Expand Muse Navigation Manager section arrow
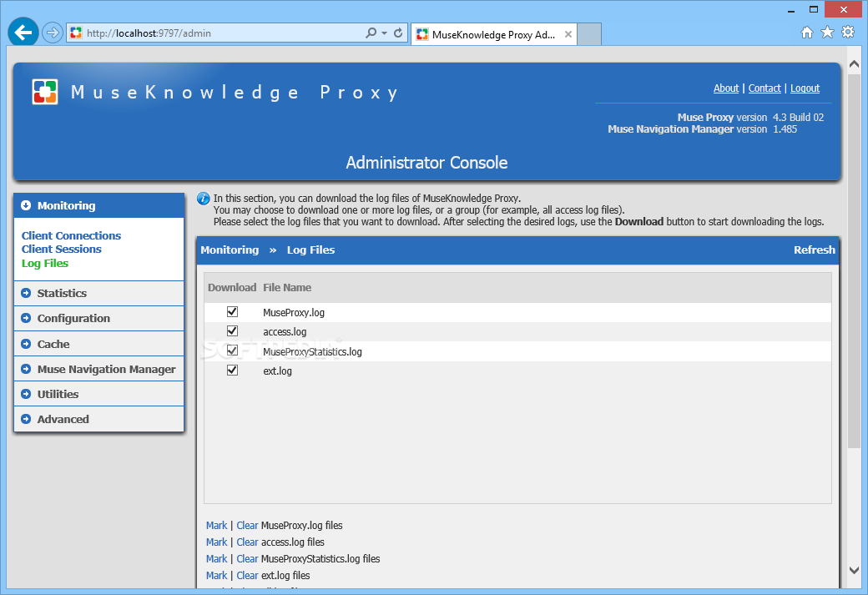 point(26,369)
